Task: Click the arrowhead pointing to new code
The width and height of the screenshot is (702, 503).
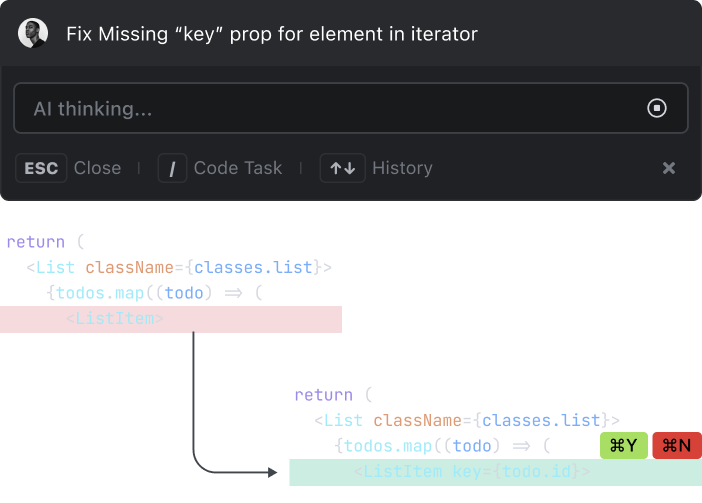Action: (273, 472)
